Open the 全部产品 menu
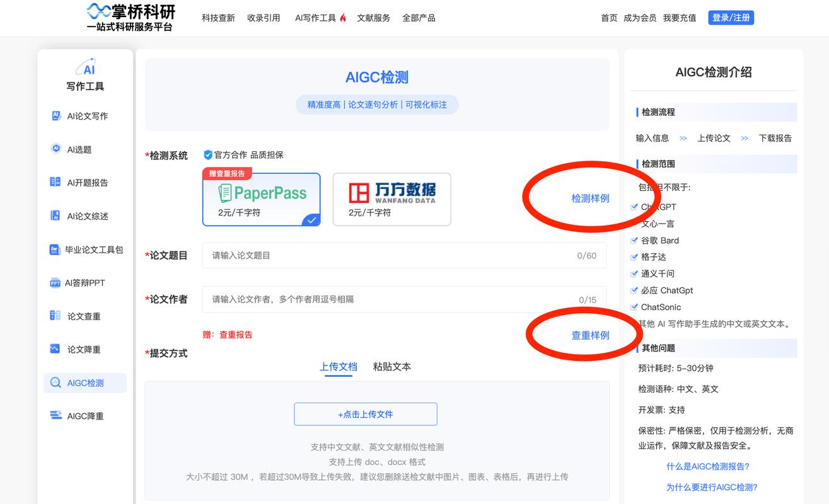829x504 pixels. point(419,18)
